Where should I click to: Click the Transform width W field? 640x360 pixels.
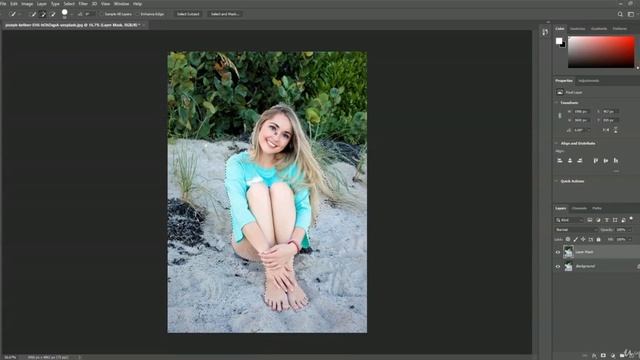(x=581, y=111)
